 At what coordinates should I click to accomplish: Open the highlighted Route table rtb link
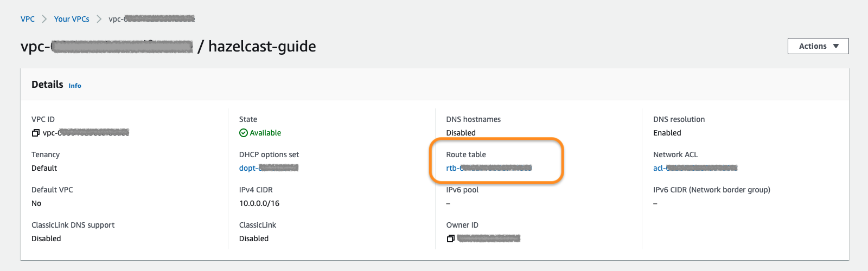(488, 168)
